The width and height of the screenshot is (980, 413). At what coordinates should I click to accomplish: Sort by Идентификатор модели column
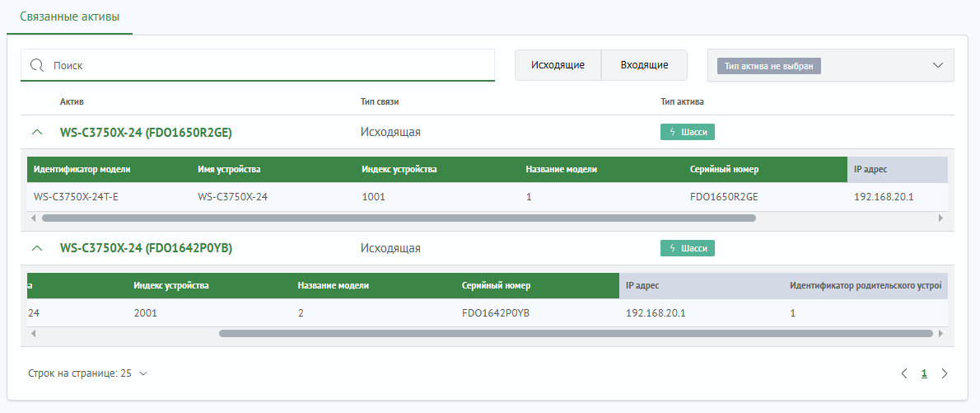(x=82, y=170)
